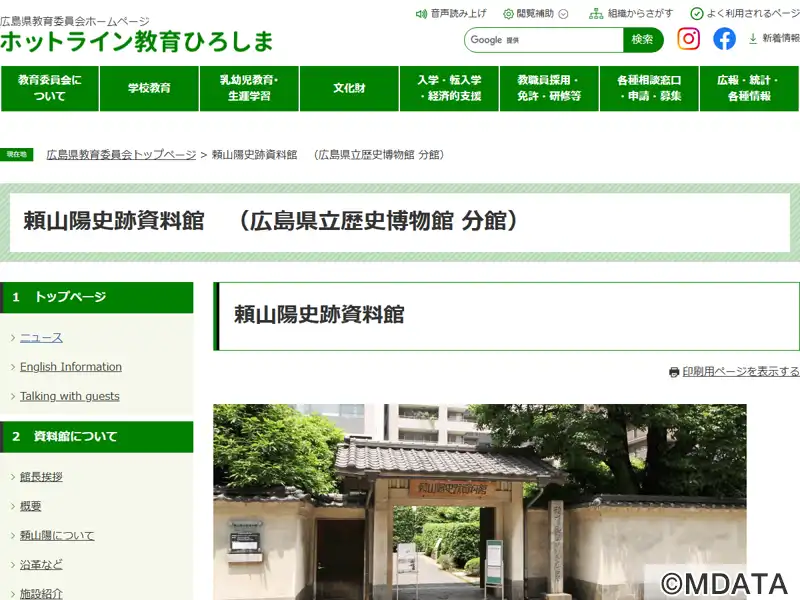Click the ホットライン教育ひろしま site logo

point(136,41)
